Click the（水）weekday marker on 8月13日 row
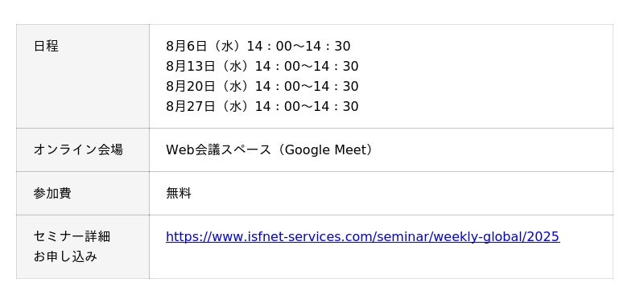The image size is (644, 303). pyautogui.click(x=235, y=66)
